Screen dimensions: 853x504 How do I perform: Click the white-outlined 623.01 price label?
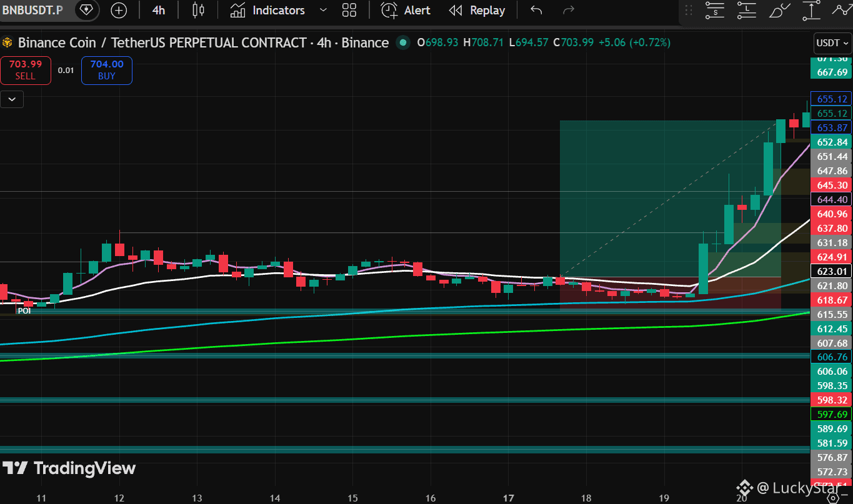(x=832, y=271)
